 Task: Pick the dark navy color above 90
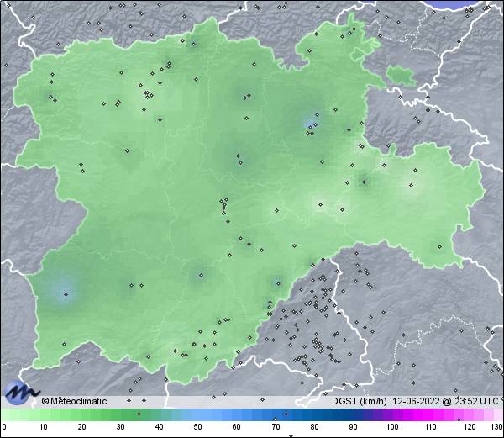point(353,414)
